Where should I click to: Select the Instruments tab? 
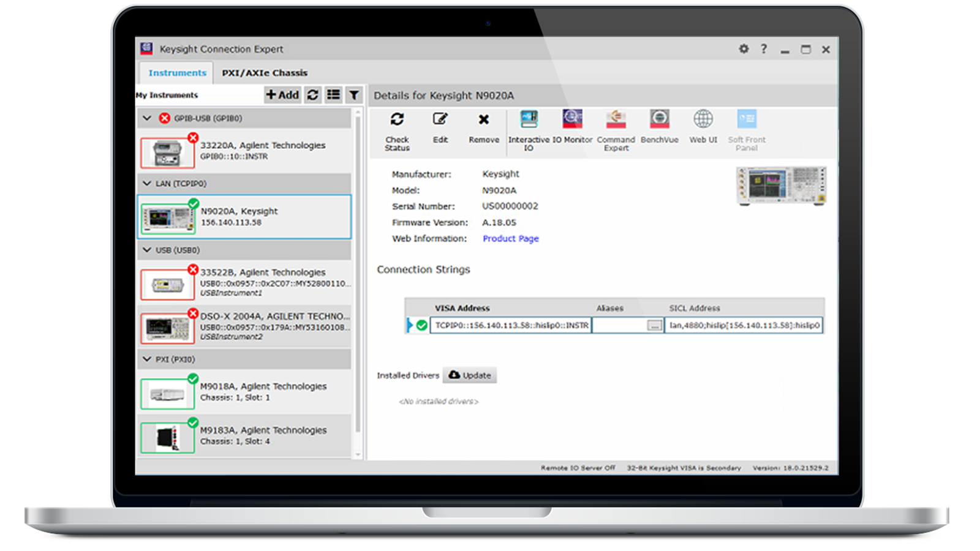coord(177,73)
